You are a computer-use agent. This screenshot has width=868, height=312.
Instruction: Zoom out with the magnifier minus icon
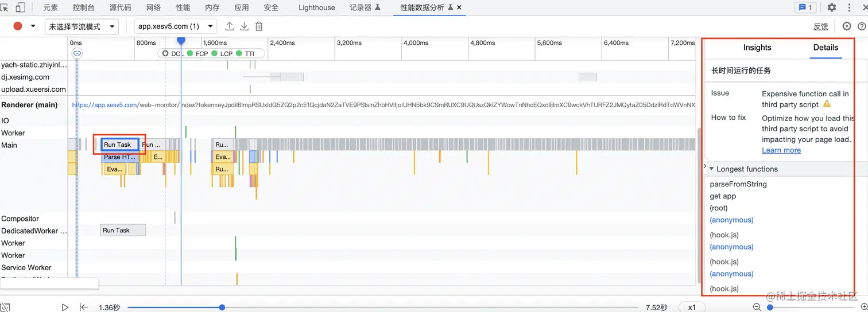pyautogui.click(x=757, y=307)
